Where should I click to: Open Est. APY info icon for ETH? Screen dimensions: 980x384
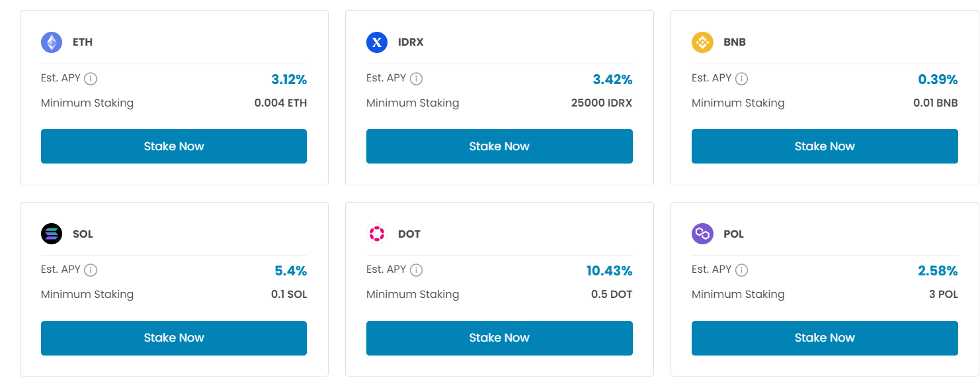91,79
